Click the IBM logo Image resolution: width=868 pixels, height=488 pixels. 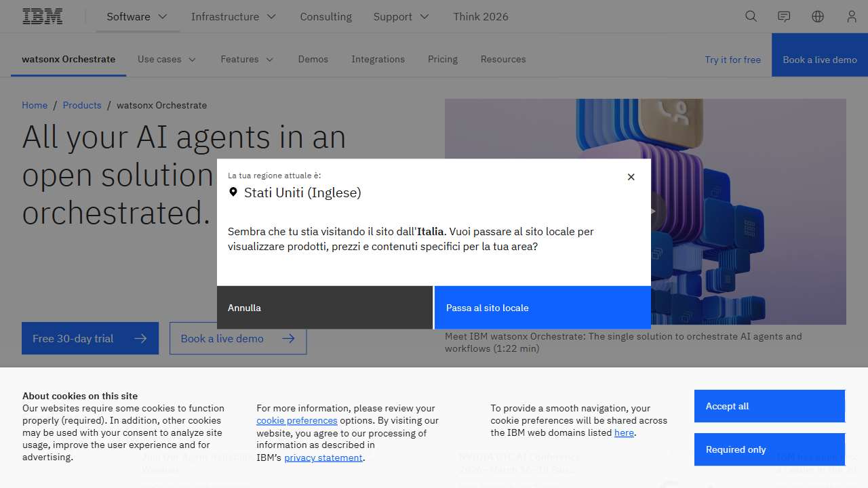click(43, 17)
